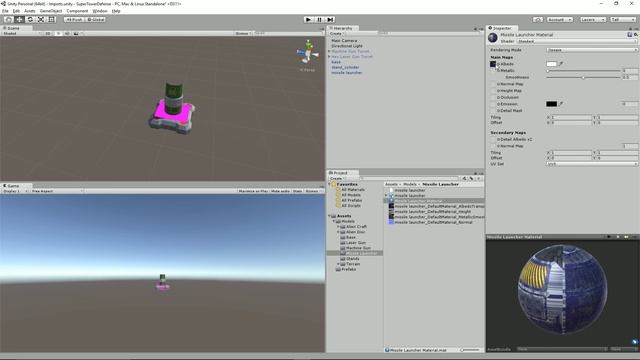
Task: Toggle scene audio button
Action: (x=67, y=33)
